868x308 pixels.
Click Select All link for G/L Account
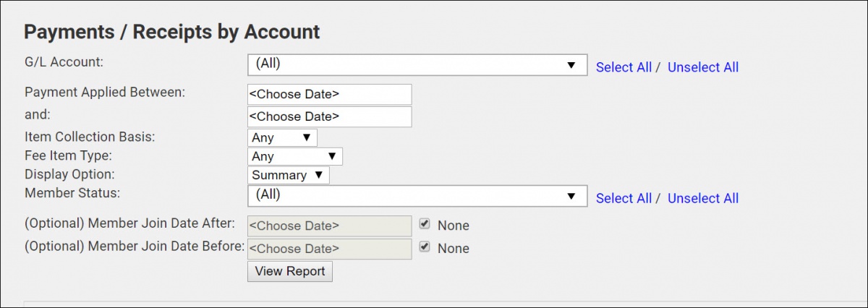[x=624, y=67]
